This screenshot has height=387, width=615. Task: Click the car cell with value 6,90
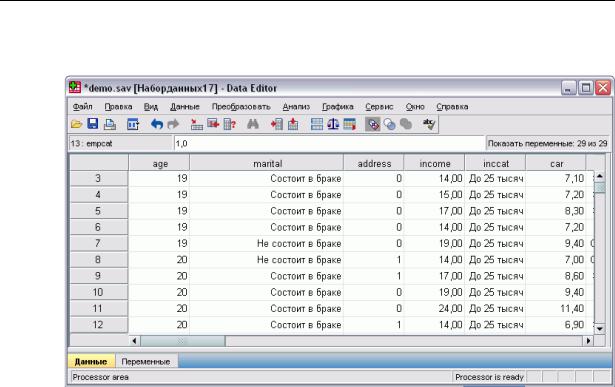click(556, 325)
